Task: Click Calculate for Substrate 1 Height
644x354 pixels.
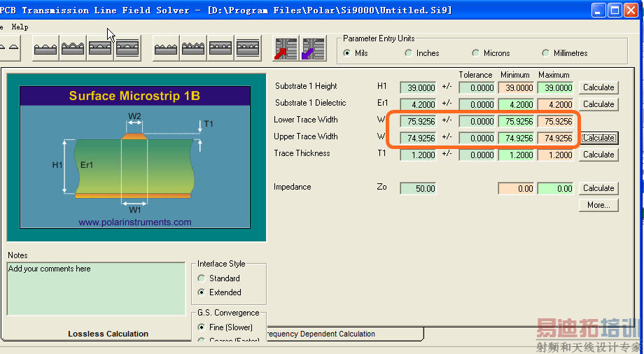Action: [598, 87]
